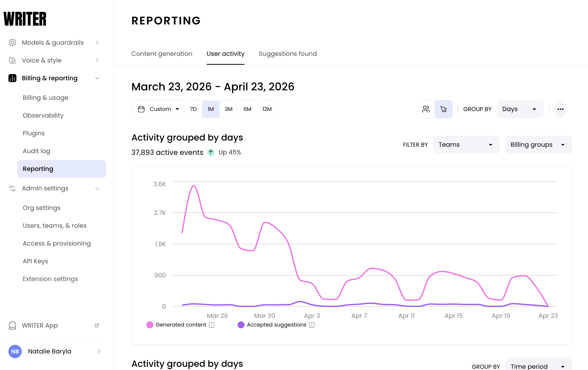This screenshot has width=588, height=370.
Task: Click the info icon beside Generated content
Action: pos(212,325)
